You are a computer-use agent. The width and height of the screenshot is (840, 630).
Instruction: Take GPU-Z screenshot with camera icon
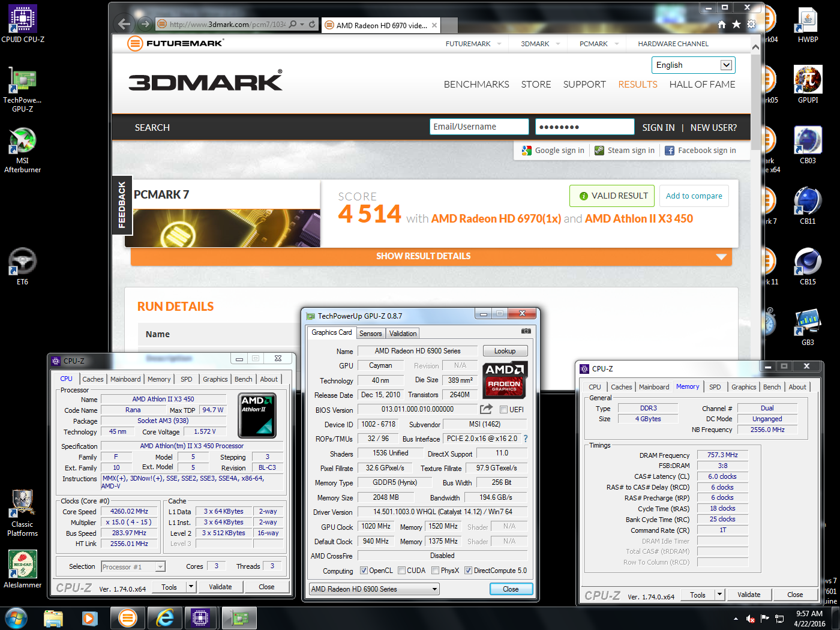click(x=526, y=331)
